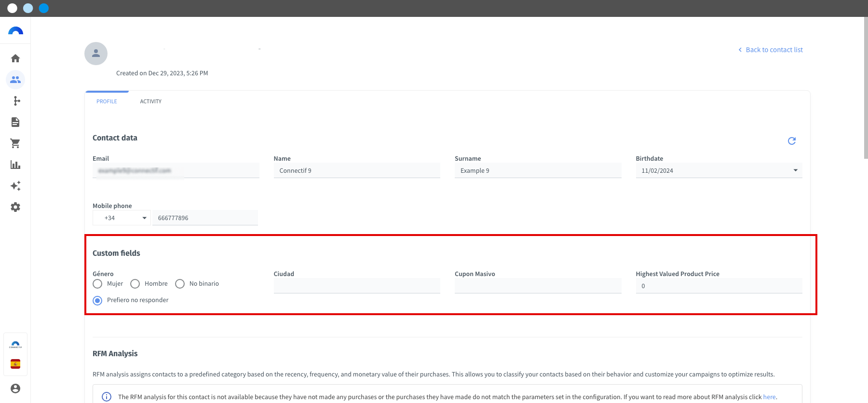Select Prefiero no responder option
The image size is (868, 403).
97,300
